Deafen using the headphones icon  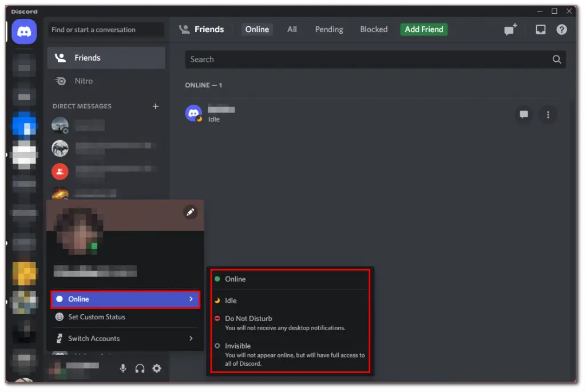140,369
